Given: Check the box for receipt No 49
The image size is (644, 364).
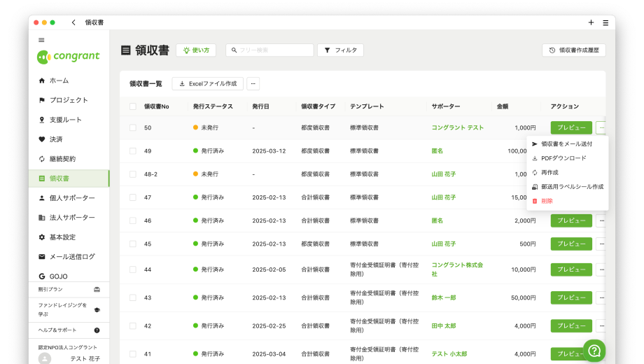Looking at the screenshot, I should pyautogui.click(x=133, y=151).
